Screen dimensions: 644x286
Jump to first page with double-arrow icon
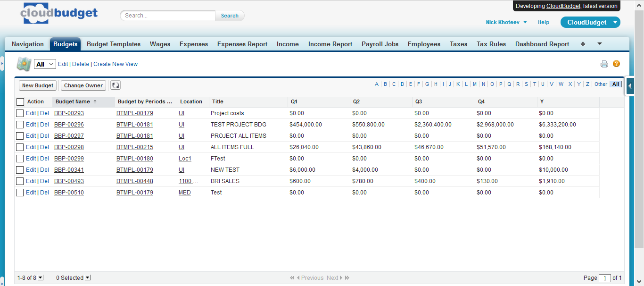click(x=291, y=278)
